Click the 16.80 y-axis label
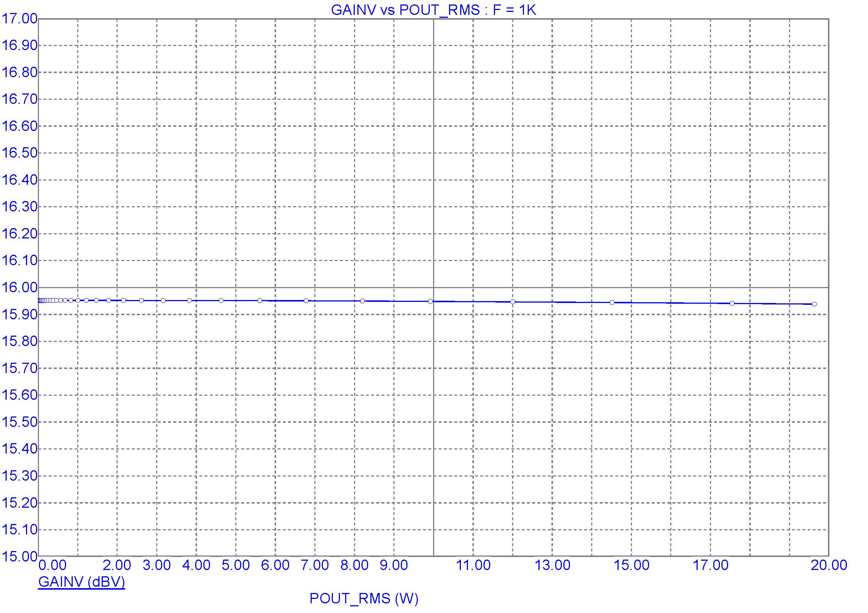This screenshot has height=613, width=868. point(20,72)
